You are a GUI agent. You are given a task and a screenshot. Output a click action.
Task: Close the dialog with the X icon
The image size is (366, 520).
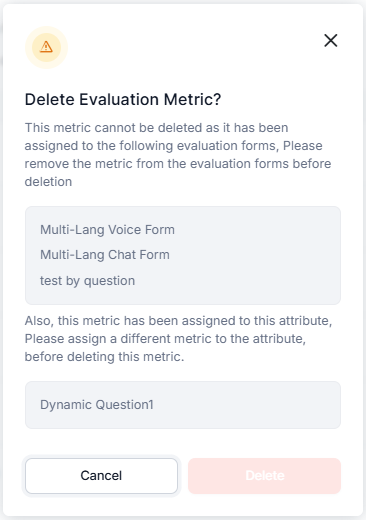331,41
